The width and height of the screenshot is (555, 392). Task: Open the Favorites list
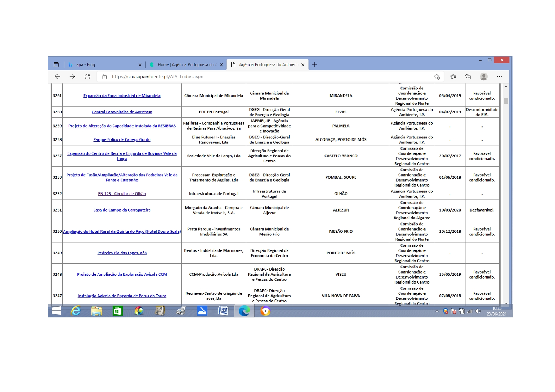[x=453, y=77]
